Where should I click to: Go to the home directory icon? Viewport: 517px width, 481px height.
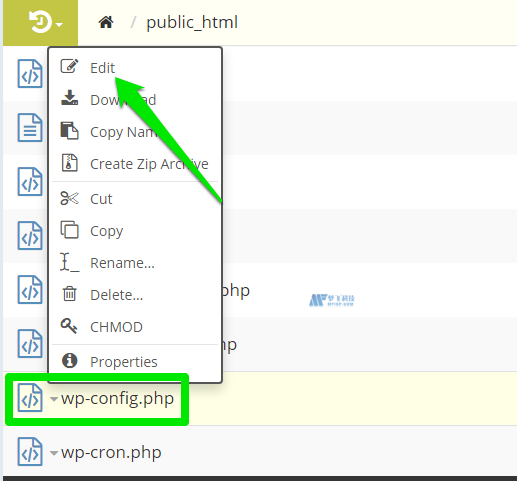point(106,22)
